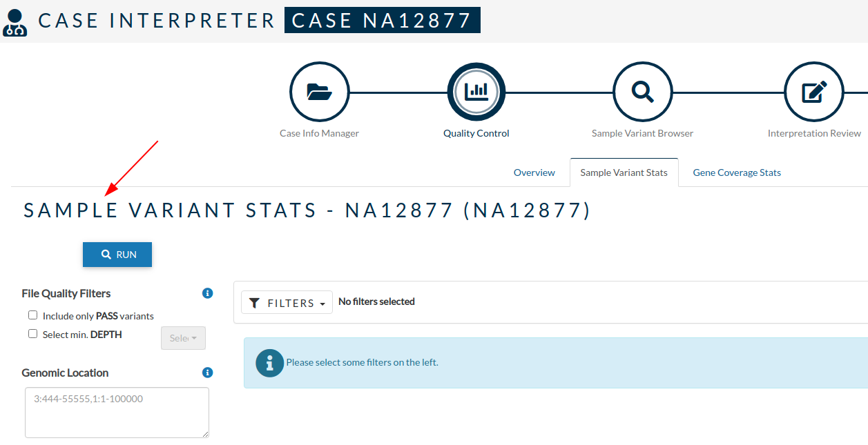The image size is (868, 445).
Task: Open the FILTERS funnel menu arrow
Action: coord(322,302)
